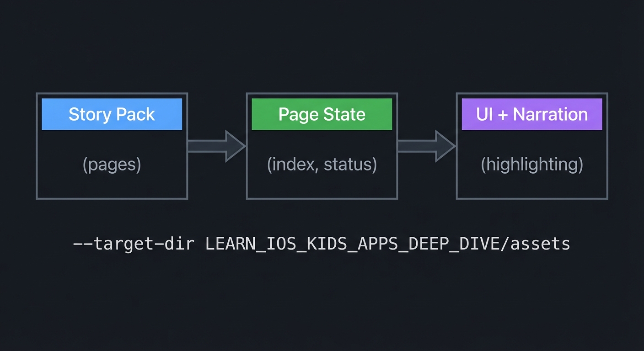Click the plus sign in UI + Narration
The width and height of the screenshot is (644, 351).
pos(503,115)
